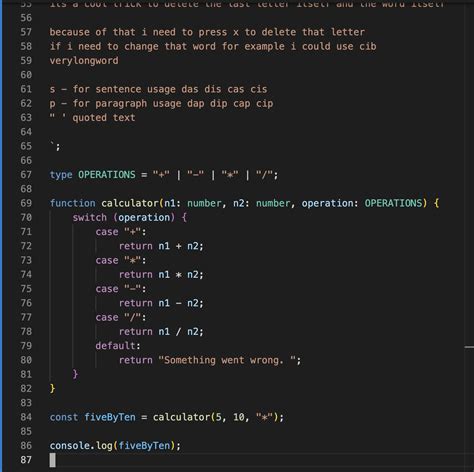
Task: Click the 'fiveByTen' argument on line 86
Action: [x=144, y=446]
